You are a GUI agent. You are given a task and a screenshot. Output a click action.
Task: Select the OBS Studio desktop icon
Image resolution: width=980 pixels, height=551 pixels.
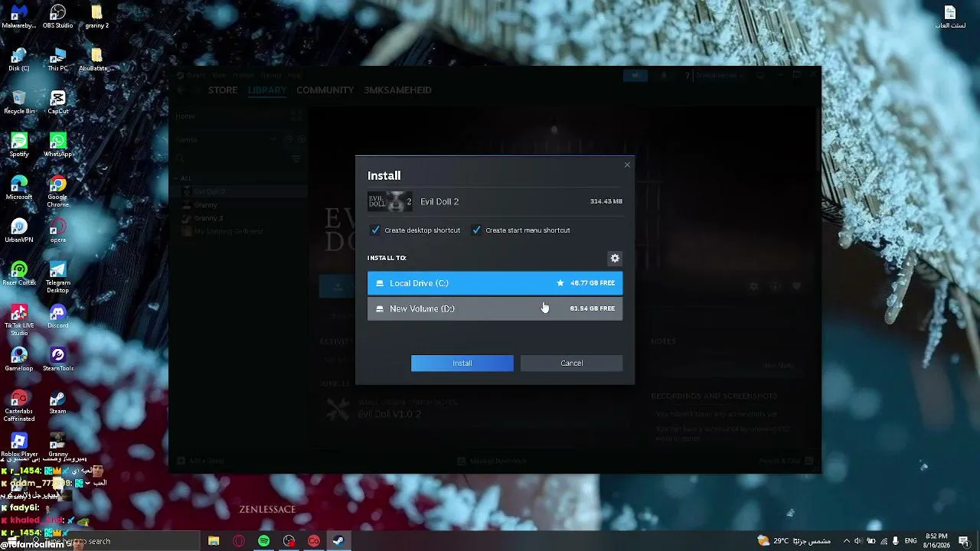point(57,17)
